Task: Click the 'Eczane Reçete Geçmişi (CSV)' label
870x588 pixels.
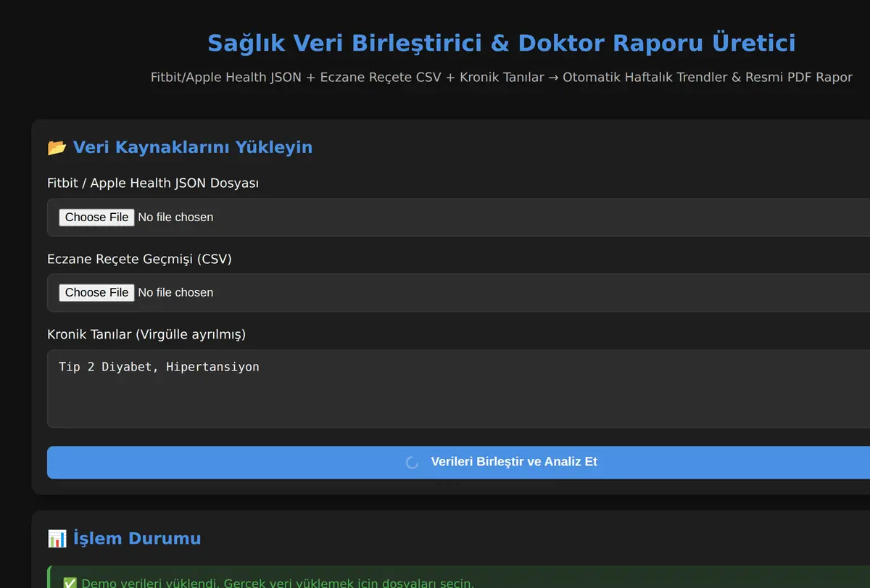Action: pos(139,259)
